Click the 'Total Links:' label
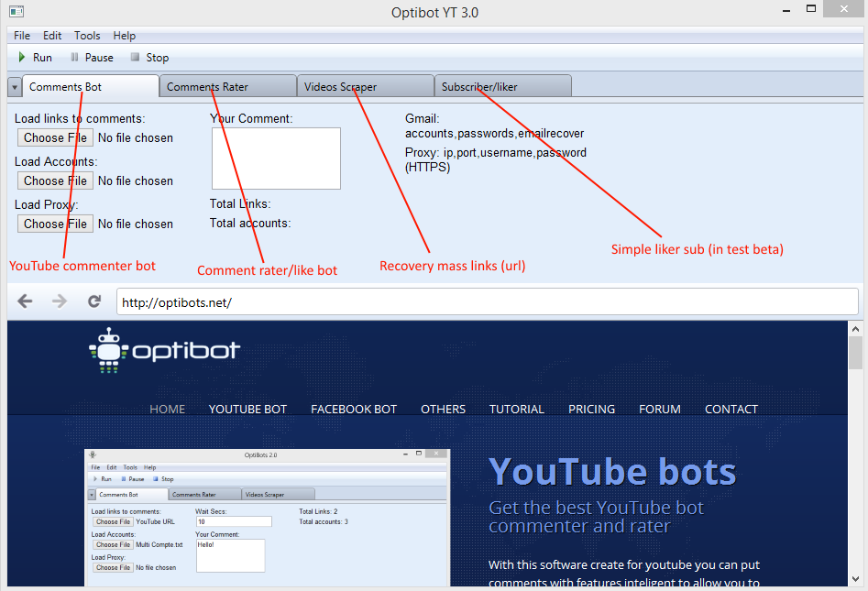Viewport: 868px width, 591px height. click(240, 203)
